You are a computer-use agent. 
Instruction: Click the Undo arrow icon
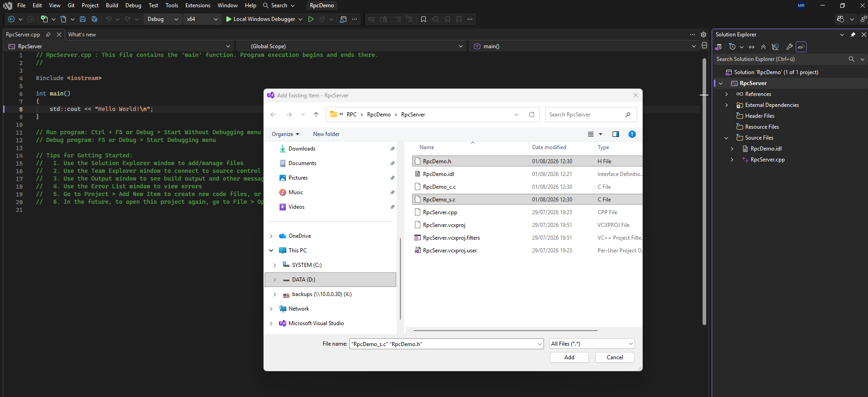[x=109, y=19]
